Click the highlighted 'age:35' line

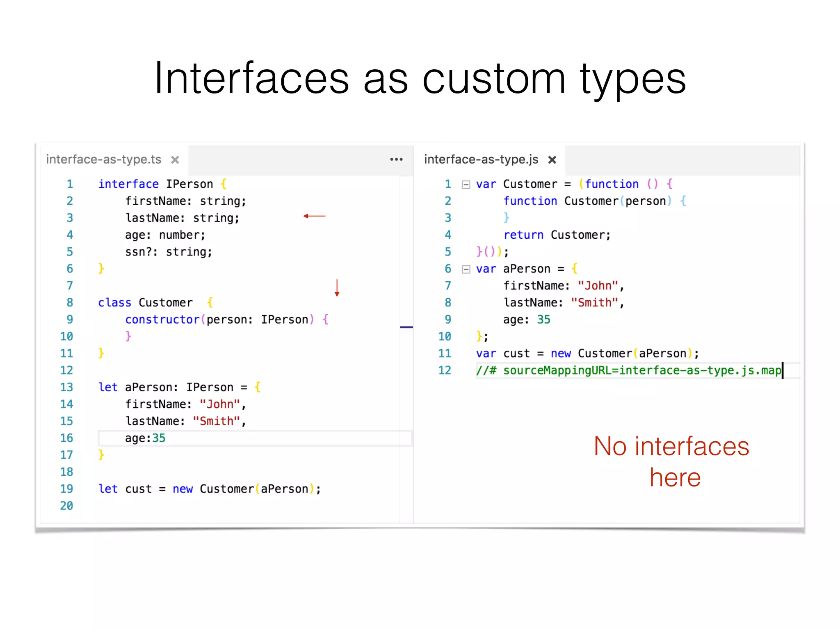point(146,438)
